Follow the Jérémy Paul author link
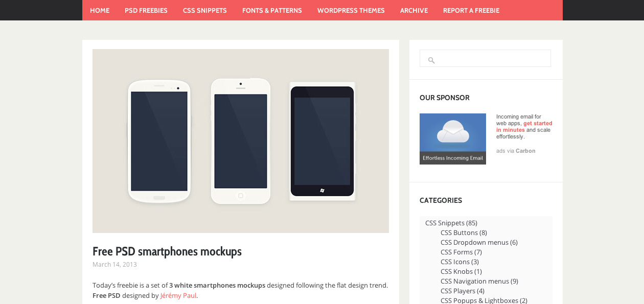 [178, 295]
